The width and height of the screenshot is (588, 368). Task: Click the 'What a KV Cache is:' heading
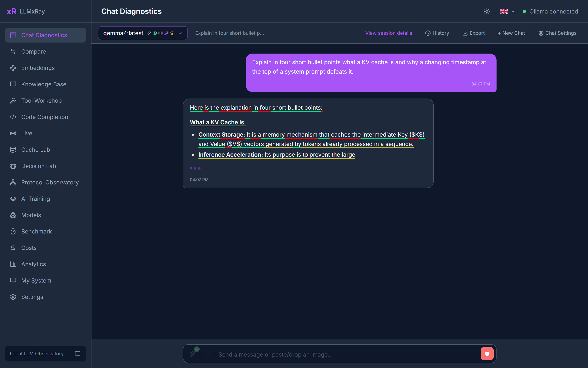218,122
